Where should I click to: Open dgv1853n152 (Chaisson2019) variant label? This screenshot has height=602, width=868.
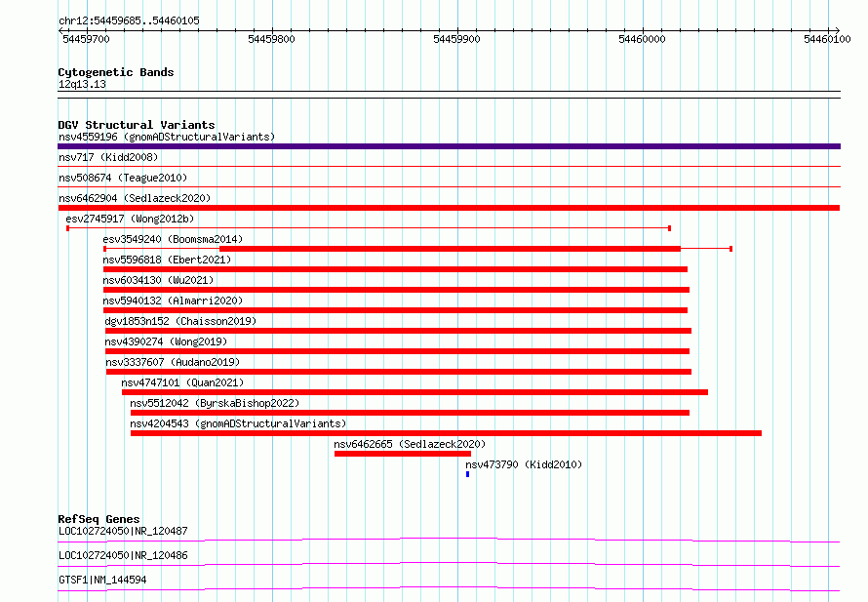pos(180,321)
